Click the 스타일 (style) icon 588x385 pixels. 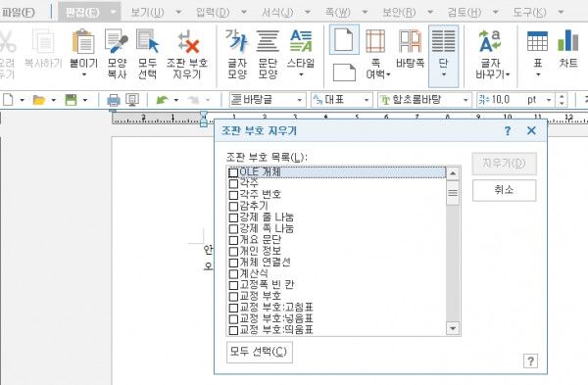coord(301,41)
